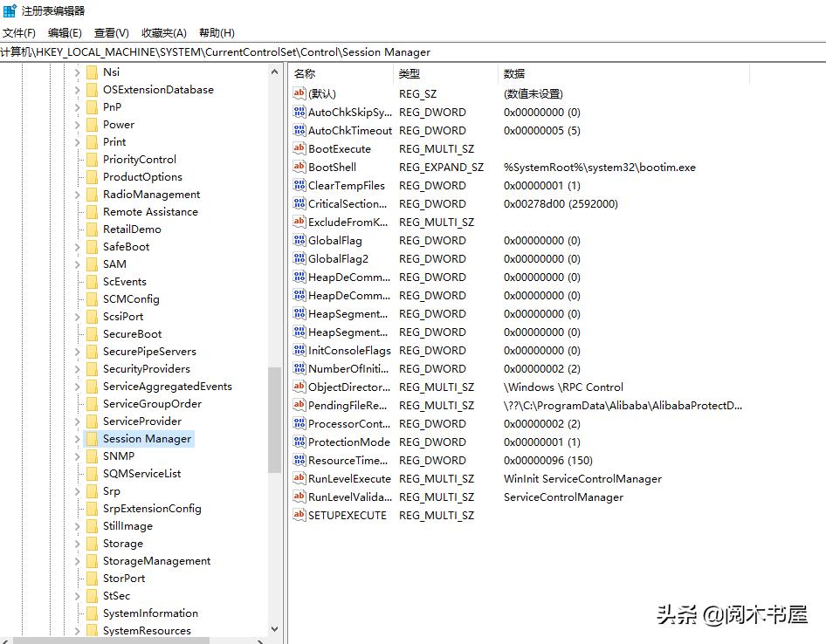Click the Registry Editor icon in the title bar
Viewport: 826px width, 644px height.
pos(11,10)
